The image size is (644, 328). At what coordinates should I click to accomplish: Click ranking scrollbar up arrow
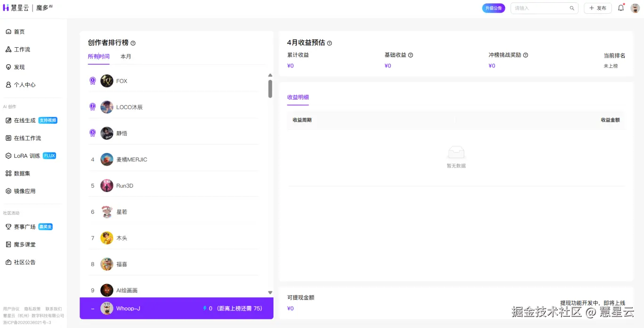click(270, 75)
